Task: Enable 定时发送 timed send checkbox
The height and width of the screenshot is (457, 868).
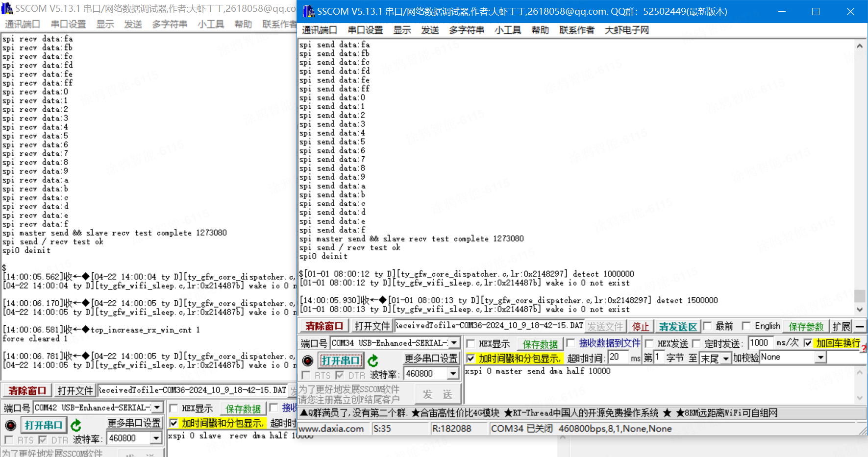Action: pos(696,343)
